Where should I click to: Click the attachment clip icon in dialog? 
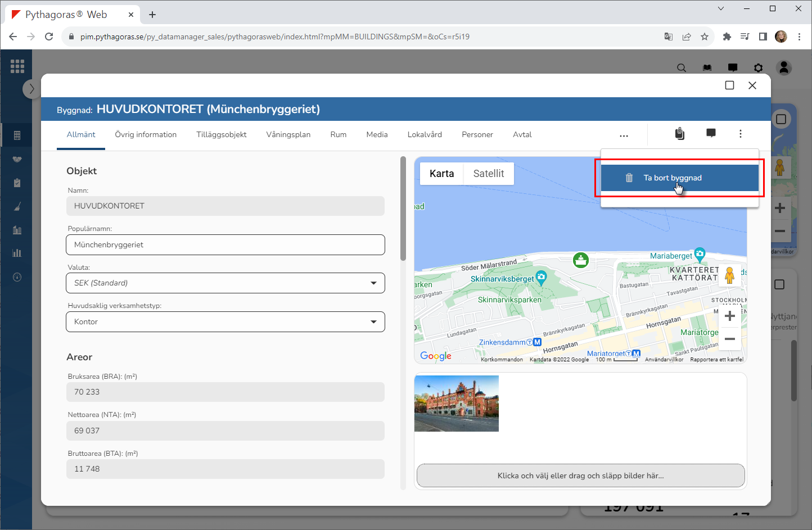[680, 134]
